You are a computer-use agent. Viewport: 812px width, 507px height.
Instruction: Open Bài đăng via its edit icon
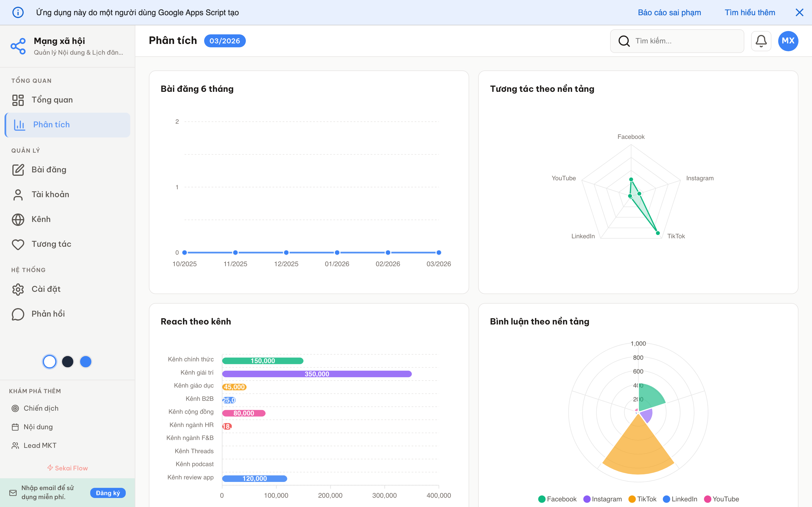click(18, 170)
